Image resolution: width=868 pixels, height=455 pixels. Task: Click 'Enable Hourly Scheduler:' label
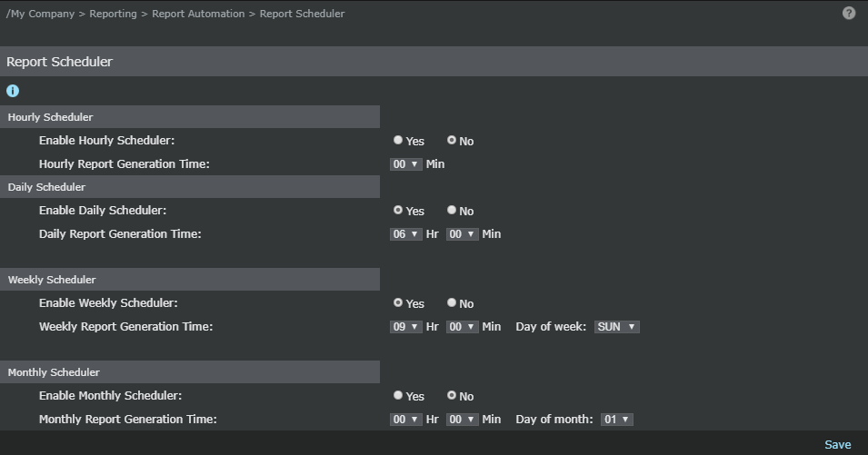coord(107,141)
